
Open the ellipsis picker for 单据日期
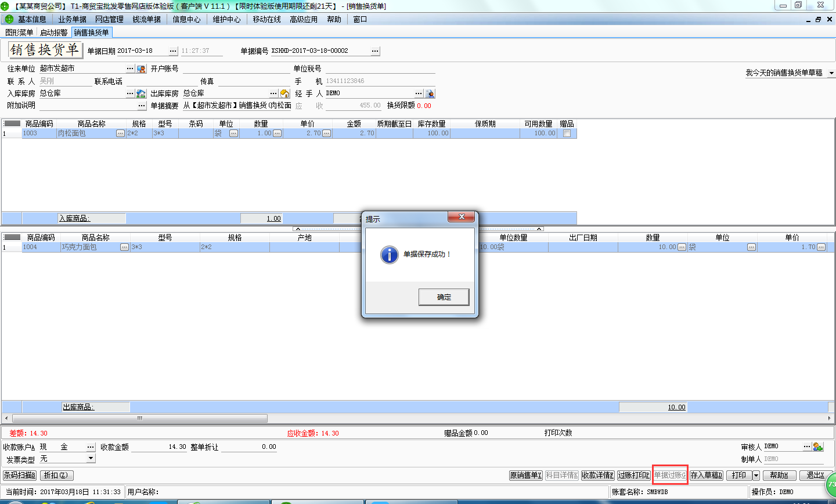tap(173, 51)
